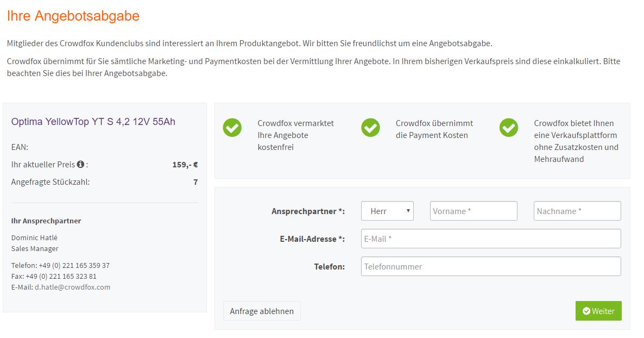Click the Telefon: +49 (0) 221 165 359 37 line
The image size is (644, 338).
pos(60,265)
